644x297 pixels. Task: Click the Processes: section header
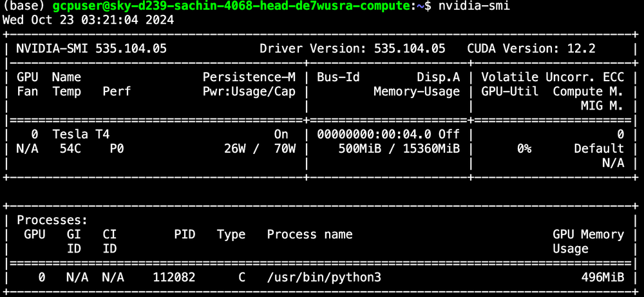(52, 220)
